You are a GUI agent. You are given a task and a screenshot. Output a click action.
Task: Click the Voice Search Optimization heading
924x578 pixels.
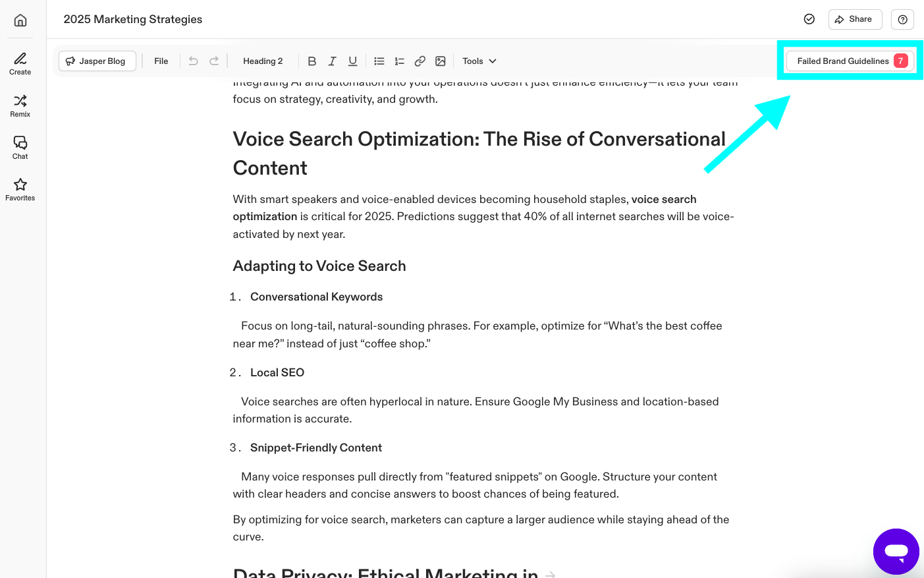click(479, 153)
